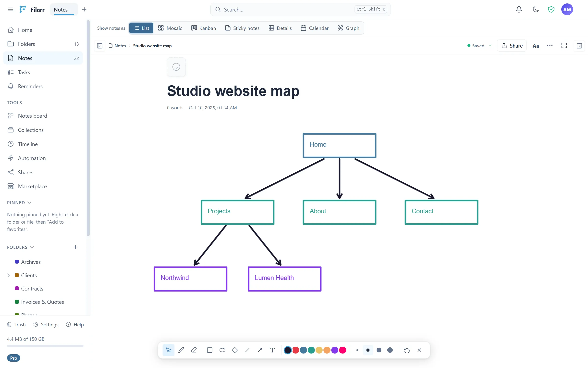Choose the smallest stroke size dot
Viewport: 588px width, 368px height.
click(x=357, y=350)
